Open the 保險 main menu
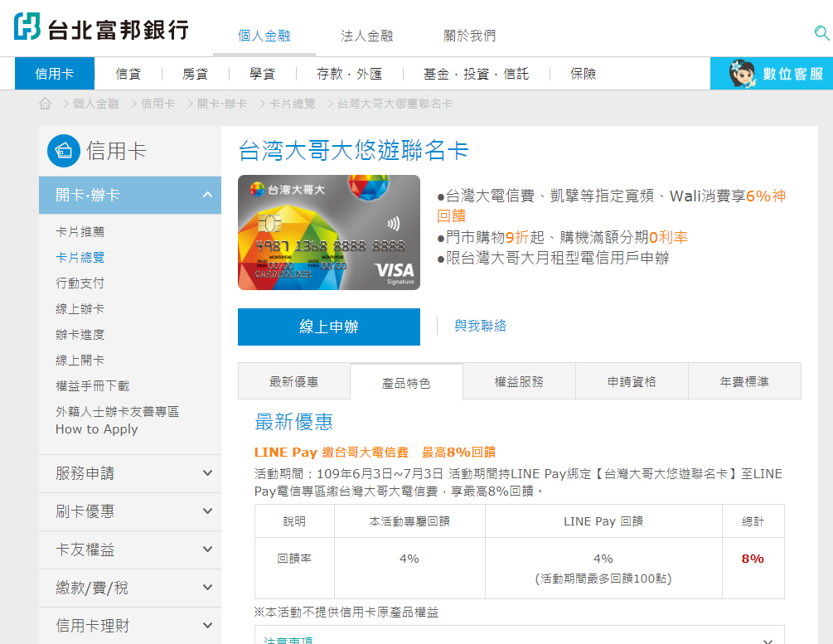Image resolution: width=833 pixels, height=644 pixels. pos(584,73)
